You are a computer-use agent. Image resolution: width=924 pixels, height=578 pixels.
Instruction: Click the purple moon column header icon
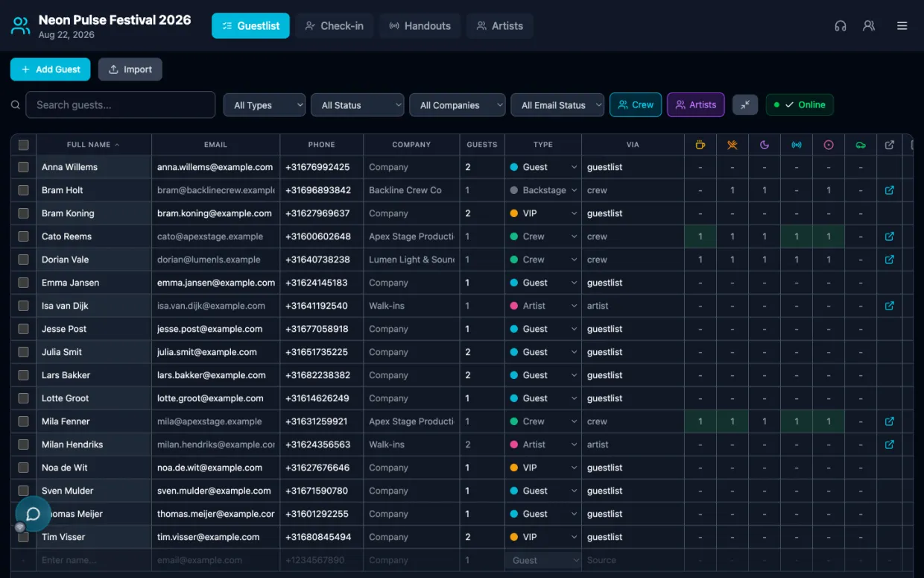pyautogui.click(x=765, y=145)
